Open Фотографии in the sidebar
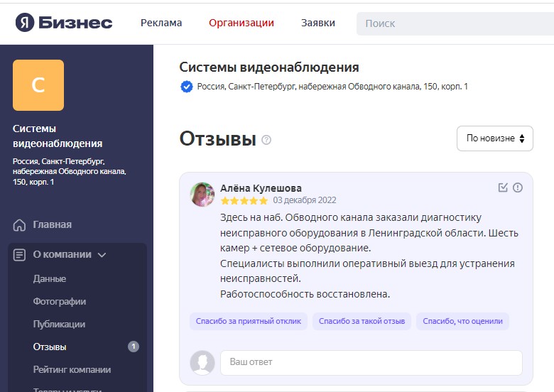 (60, 302)
